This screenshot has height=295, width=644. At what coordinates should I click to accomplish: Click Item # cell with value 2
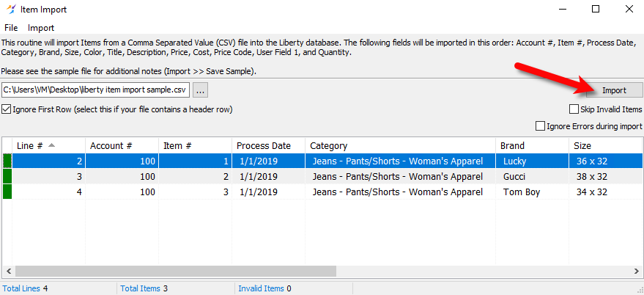coord(196,177)
